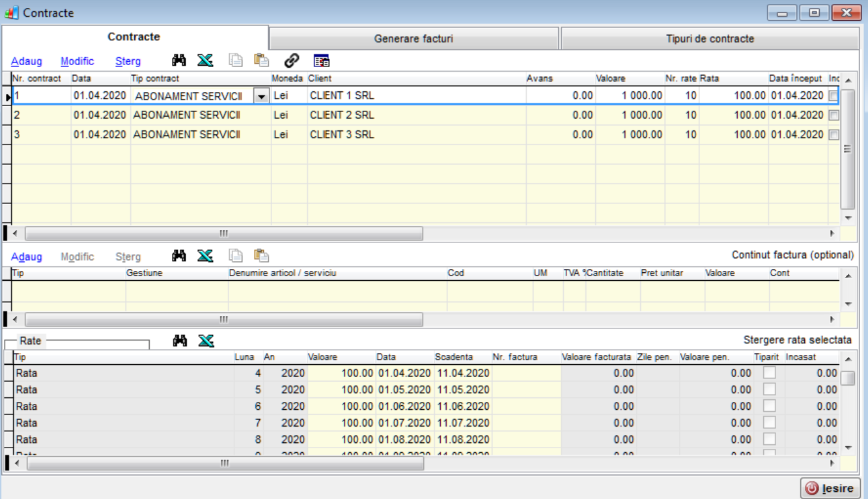This screenshot has width=868, height=499.
Task: Click the copy icon in the contracts toolbar
Action: (235, 61)
